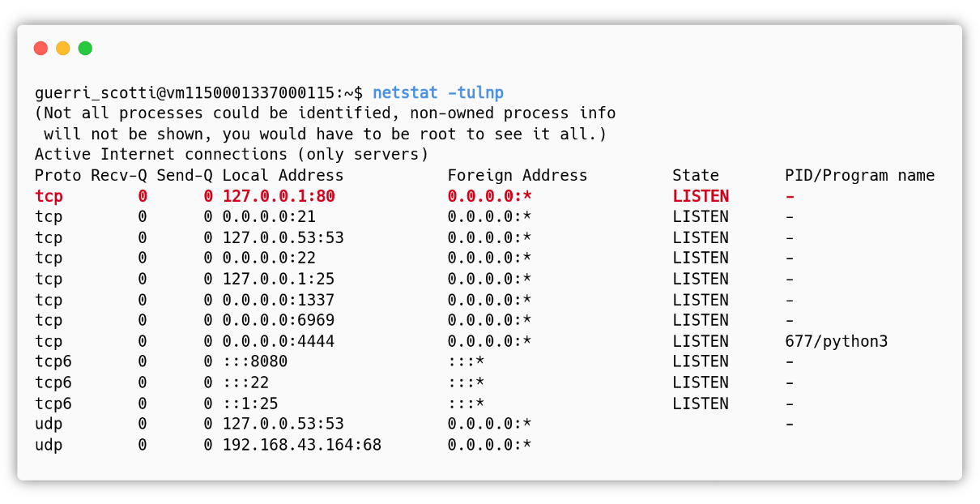This screenshot has width=980, height=504.
Task: Select the highlighted 127.0.0.1:80 local address
Action: pos(279,196)
